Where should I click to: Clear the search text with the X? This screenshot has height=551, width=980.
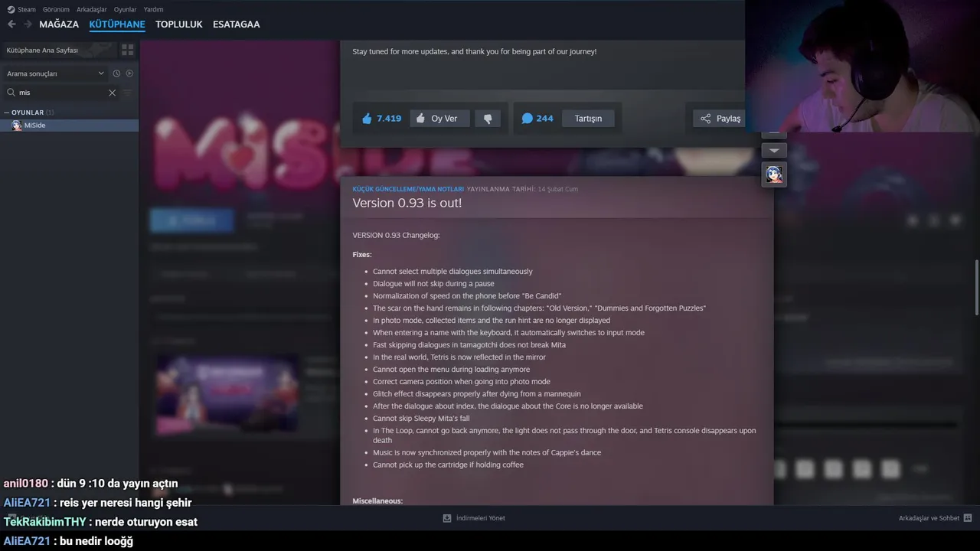click(112, 93)
